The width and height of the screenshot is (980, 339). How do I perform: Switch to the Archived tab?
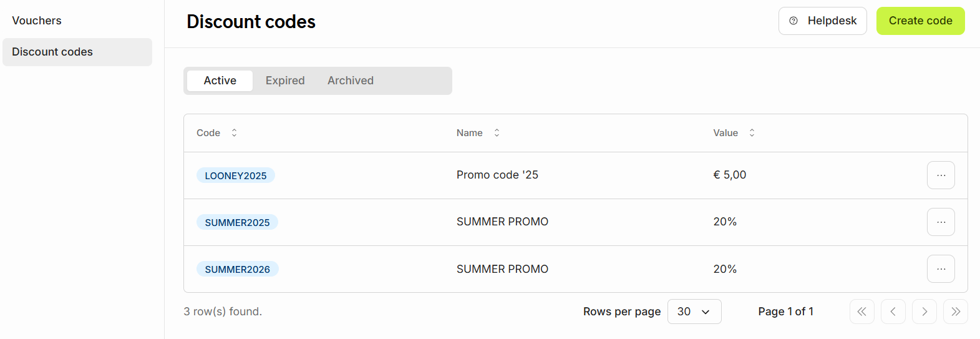(x=351, y=81)
